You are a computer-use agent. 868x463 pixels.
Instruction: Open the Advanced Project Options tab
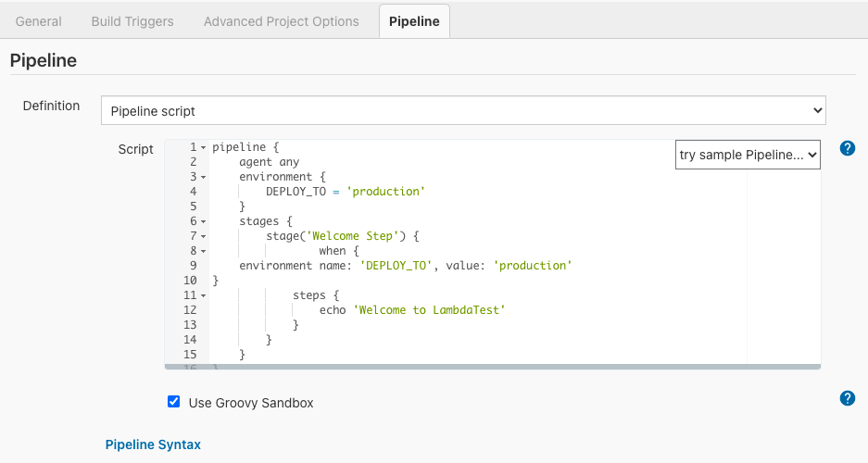(x=281, y=21)
